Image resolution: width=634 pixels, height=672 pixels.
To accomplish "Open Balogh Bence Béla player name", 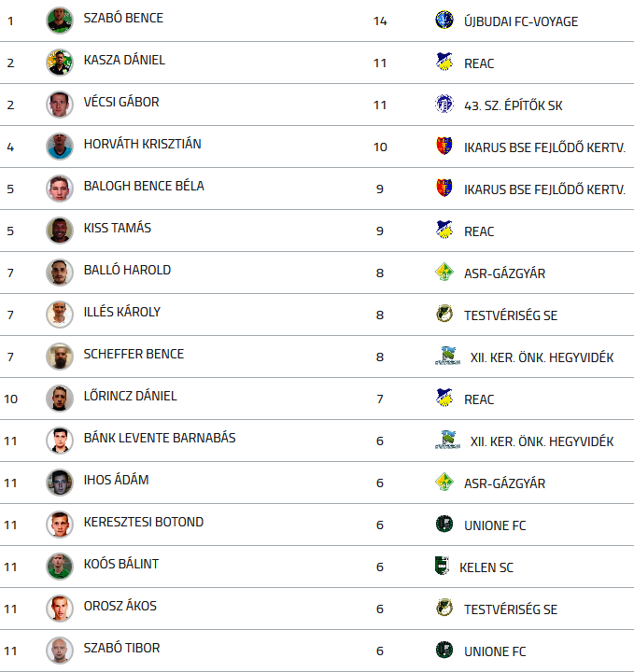I will pos(144,186).
